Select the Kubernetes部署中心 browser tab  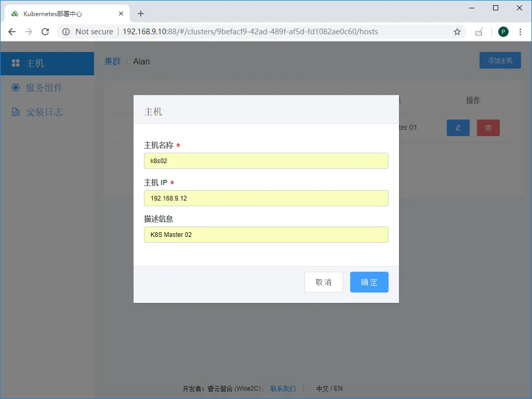pos(67,14)
